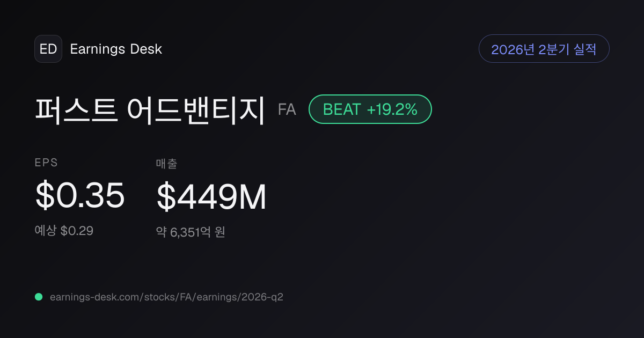The image size is (644, 338).
Task: Select the gray FA ticker symbol beside the heading
Action: click(287, 110)
